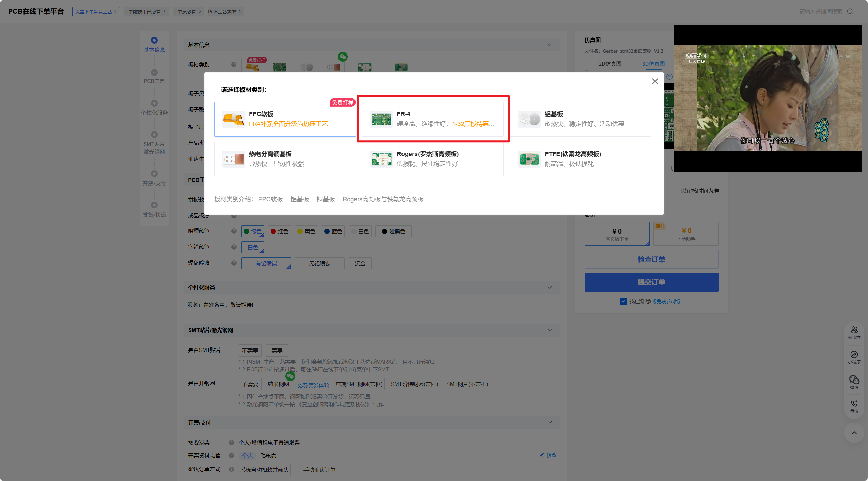868x481 pixels.
Task: Jump to PCB工艺 step in sidebar
Action: coord(154,77)
